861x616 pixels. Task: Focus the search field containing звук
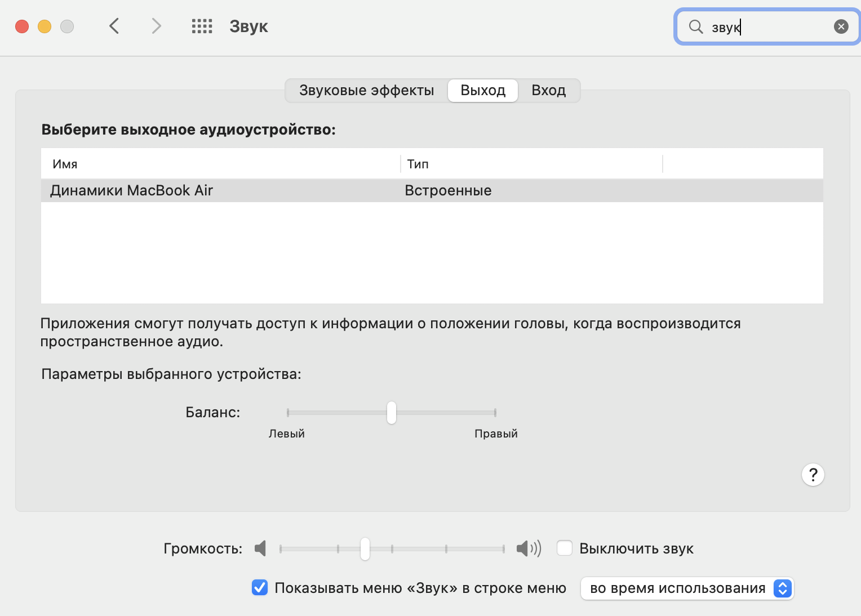pyautogui.click(x=767, y=26)
